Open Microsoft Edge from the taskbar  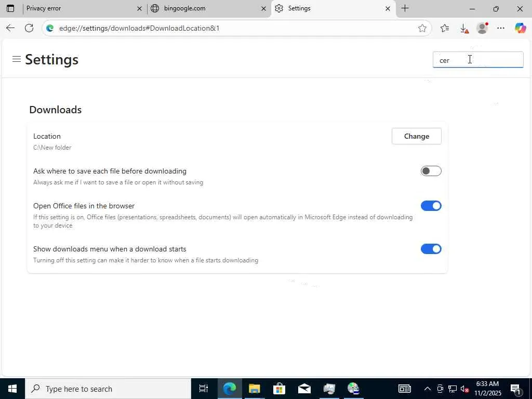(x=230, y=389)
